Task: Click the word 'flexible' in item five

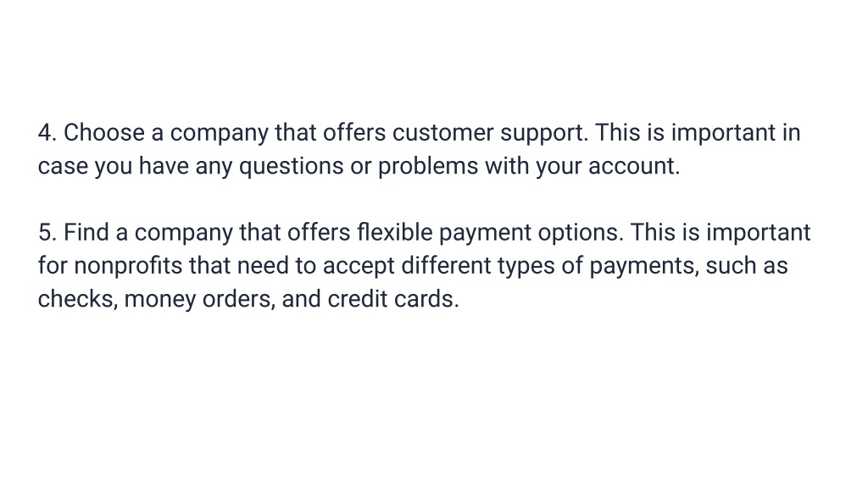Action: (395, 232)
